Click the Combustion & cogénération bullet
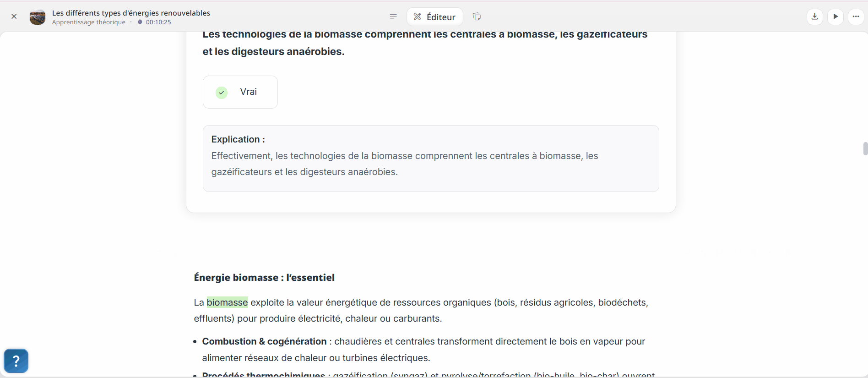The image size is (868, 378). 264,341
